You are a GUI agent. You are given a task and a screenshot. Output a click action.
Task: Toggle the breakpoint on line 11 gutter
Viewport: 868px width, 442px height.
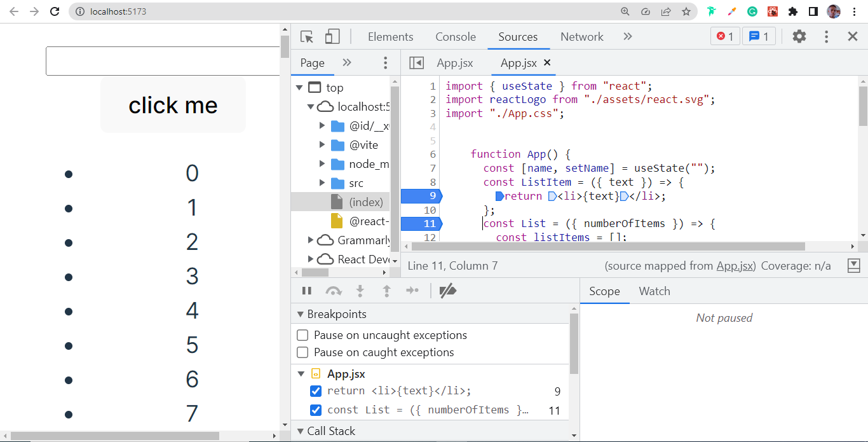[421, 224]
